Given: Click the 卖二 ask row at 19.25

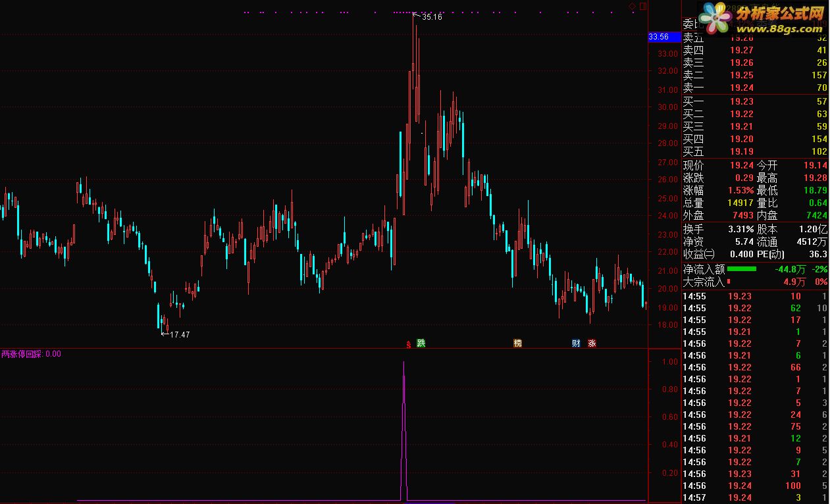Looking at the screenshot, I should (x=755, y=75).
